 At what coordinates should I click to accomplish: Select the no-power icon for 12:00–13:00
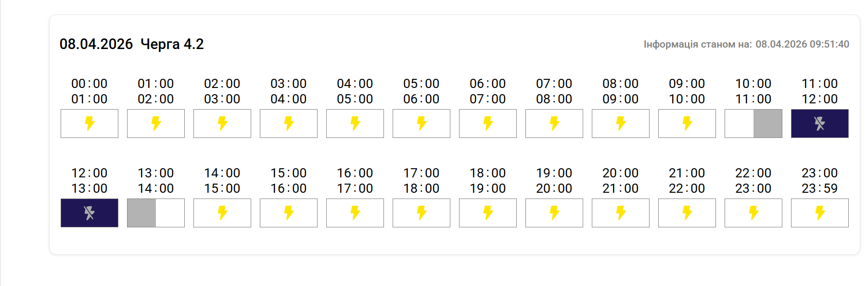[x=89, y=213]
